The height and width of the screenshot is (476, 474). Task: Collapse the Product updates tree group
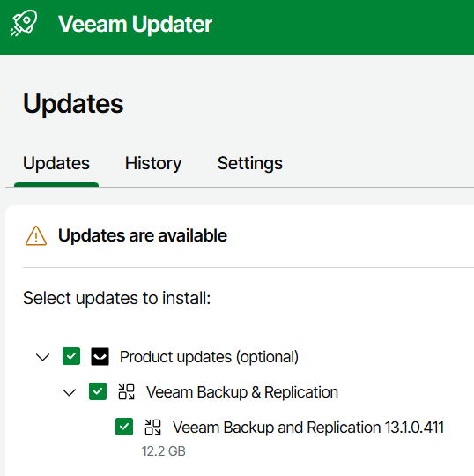tap(43, 357)
